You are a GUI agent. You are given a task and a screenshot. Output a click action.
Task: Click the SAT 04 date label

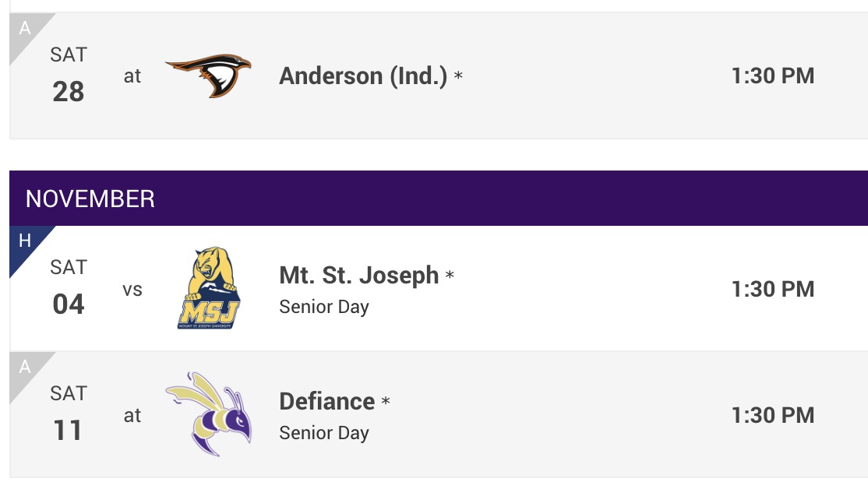[69, 287]
